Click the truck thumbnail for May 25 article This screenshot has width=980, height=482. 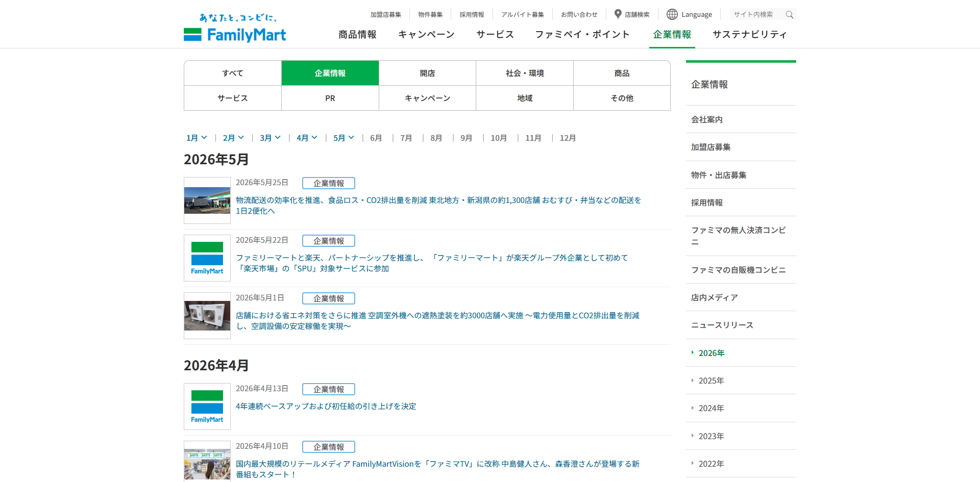tap(207, 200)
